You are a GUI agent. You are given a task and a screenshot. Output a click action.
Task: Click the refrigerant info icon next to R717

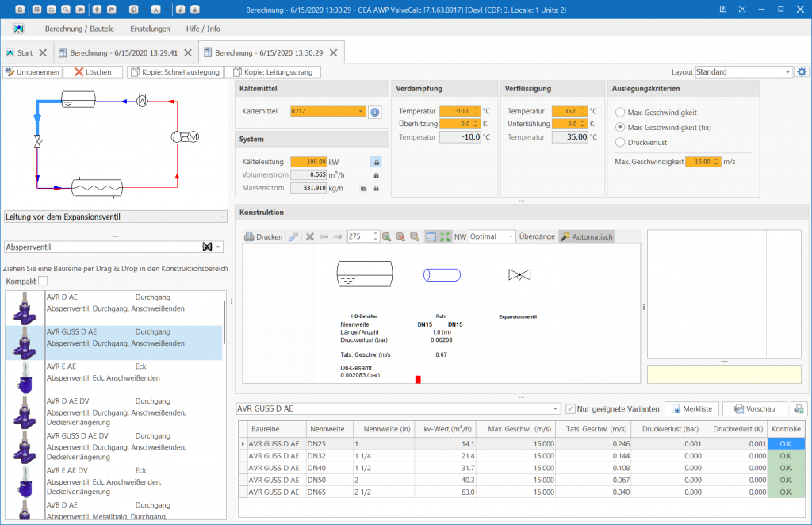(x=375, y=112)
